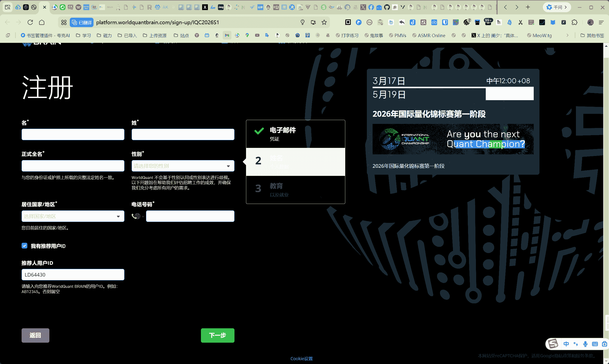Click the International Quant Championship banner image
Image resolution: width=609 pixels, height=364 pixels.
coord(453,139)
